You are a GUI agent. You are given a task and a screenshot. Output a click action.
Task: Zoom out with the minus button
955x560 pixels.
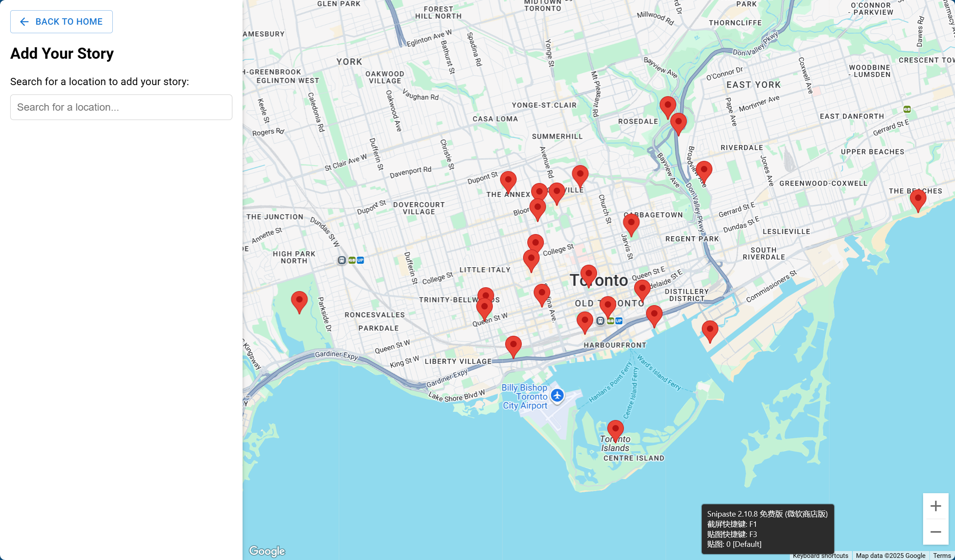935,532
